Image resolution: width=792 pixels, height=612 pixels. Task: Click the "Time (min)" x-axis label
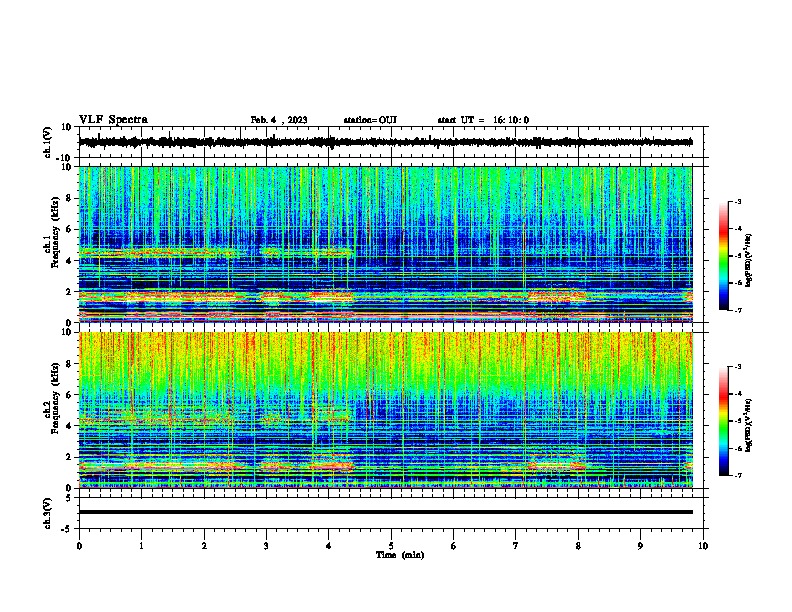pyautogui.click(x=400, y=555)
